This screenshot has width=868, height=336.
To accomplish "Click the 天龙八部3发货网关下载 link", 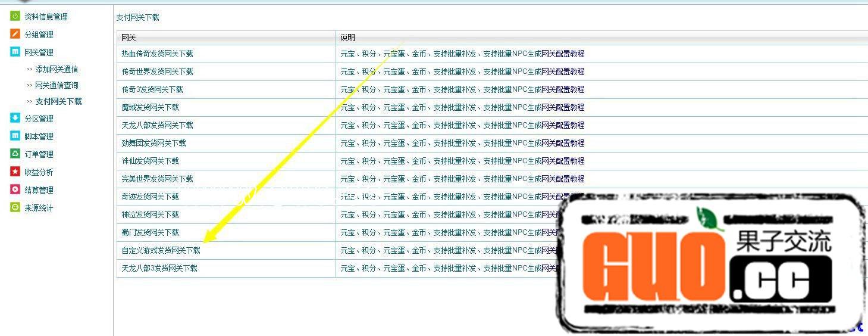I will point(159,269).
